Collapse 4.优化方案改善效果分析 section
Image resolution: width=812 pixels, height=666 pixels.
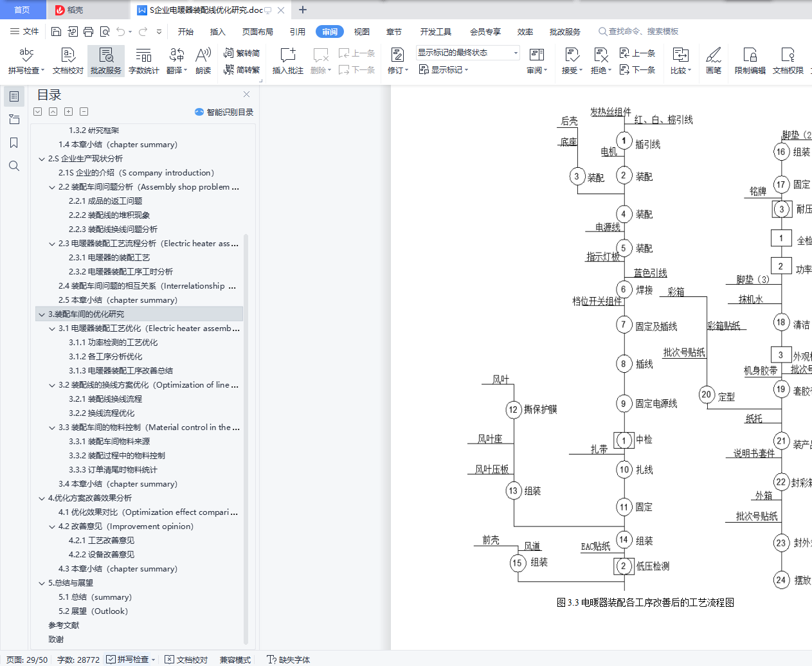42,498
